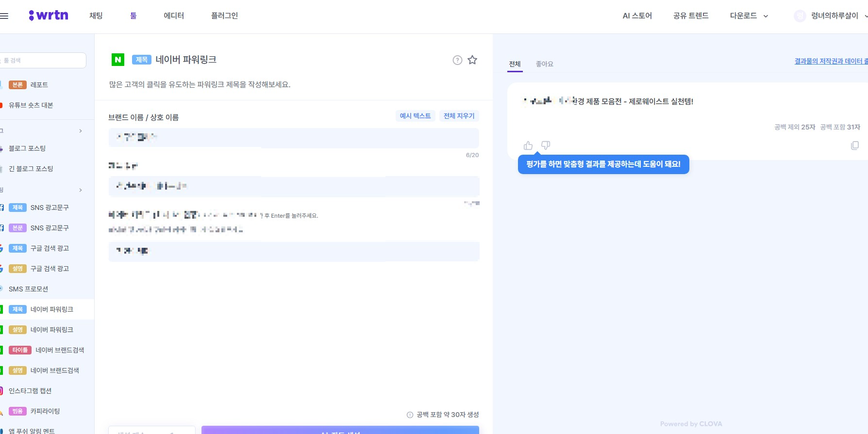The image size is (868, 434).
Task: Click the generated result text
Action: (x=608, y=101)
